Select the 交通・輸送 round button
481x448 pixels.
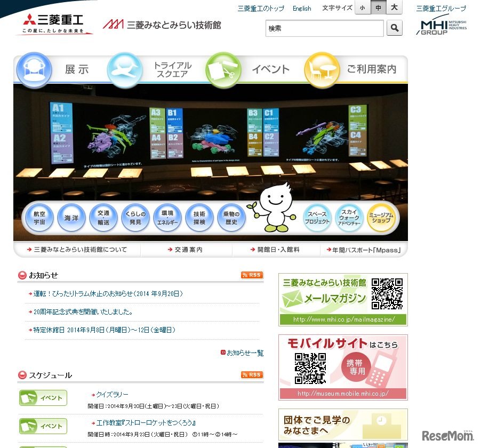tap(103, 218)
